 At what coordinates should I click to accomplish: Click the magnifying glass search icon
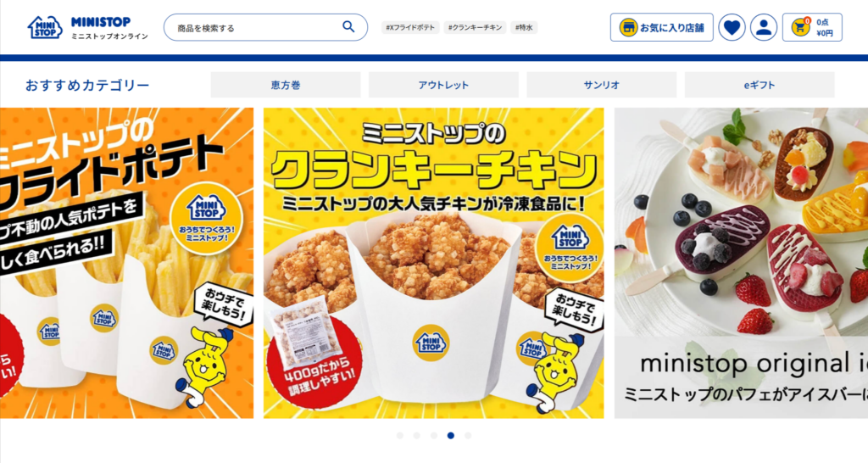(x=348, y=26)
